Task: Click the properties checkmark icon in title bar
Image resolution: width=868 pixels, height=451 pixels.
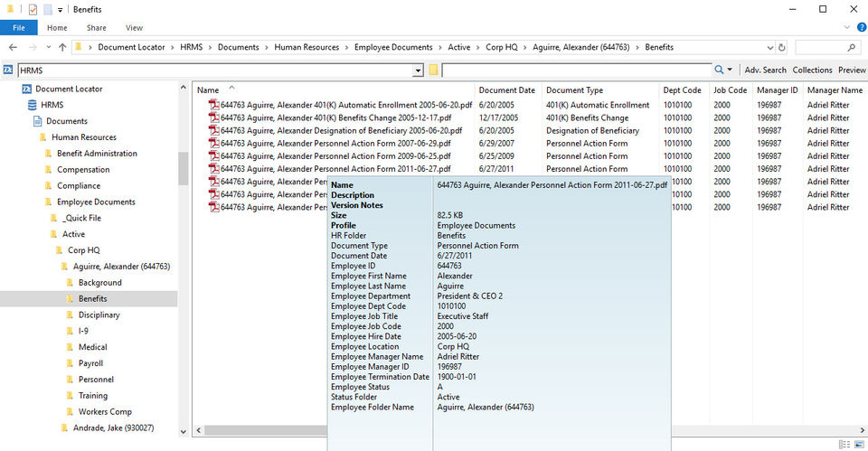Action: (33, 9)
